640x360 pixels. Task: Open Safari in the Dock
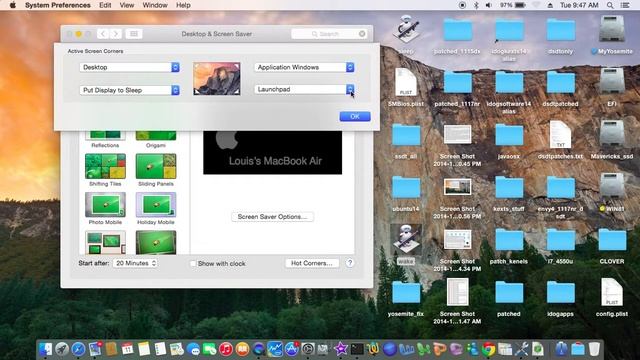point(78,349)
